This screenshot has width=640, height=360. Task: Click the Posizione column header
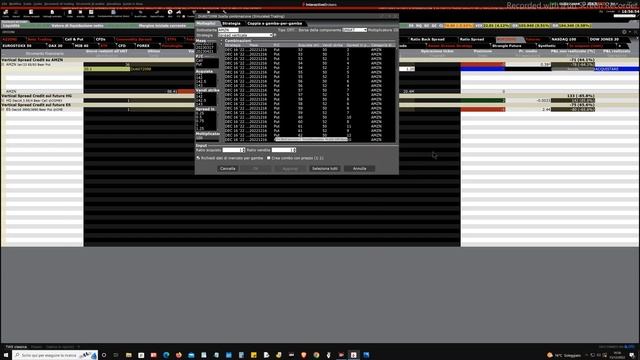pyautogui.click(x=483, y=51)
